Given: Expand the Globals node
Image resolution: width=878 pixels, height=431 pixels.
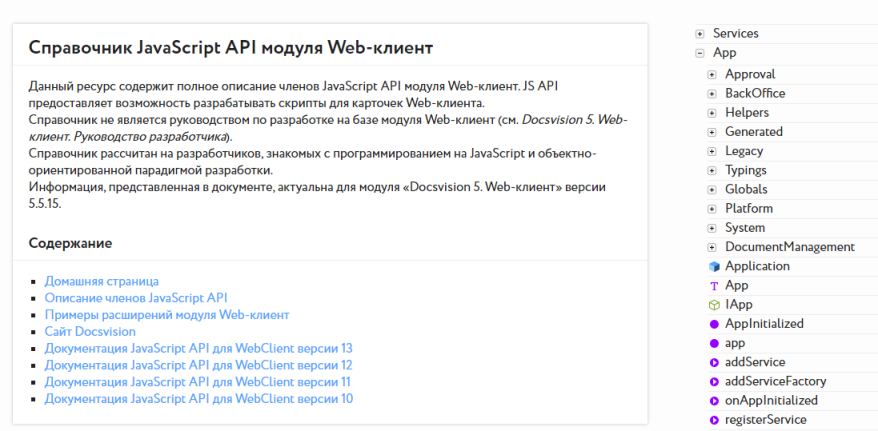Looking at the screenshot, I should [712, 190].
